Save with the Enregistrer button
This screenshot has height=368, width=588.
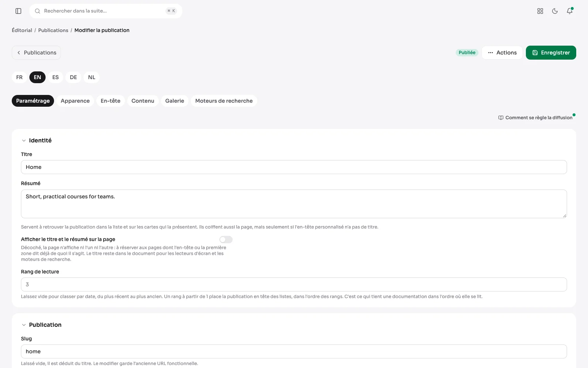click(551, 53)
